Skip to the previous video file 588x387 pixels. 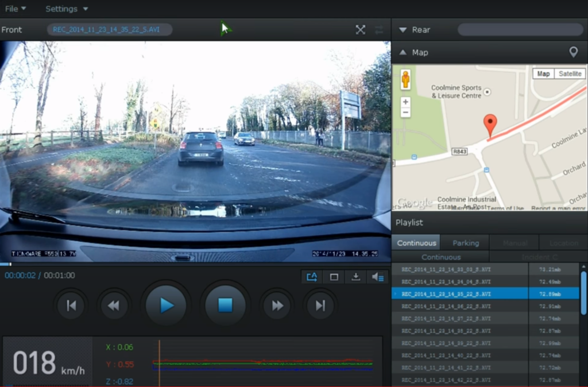coord(71,305)
